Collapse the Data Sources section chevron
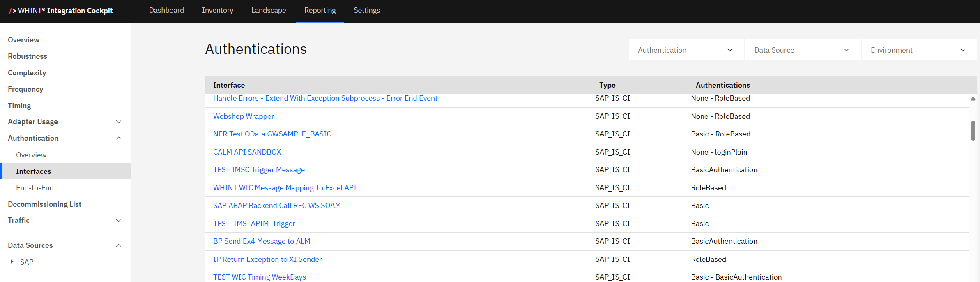This screenshot has height=282, width=980. click(x=119, y=245)
